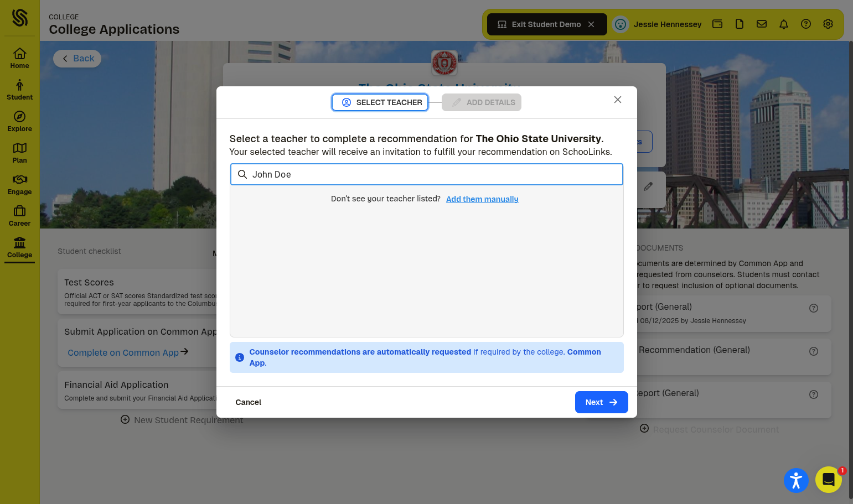Open the settings gear icon

click(828, 24)
